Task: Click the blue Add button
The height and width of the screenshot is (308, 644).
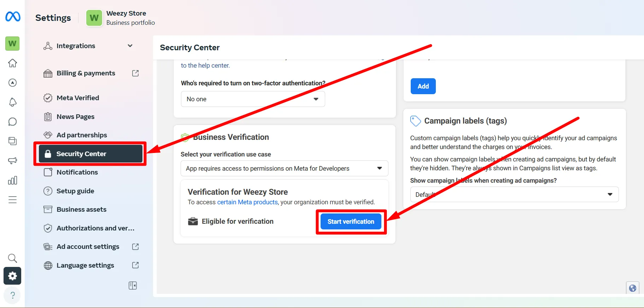Action: point(423,86)
